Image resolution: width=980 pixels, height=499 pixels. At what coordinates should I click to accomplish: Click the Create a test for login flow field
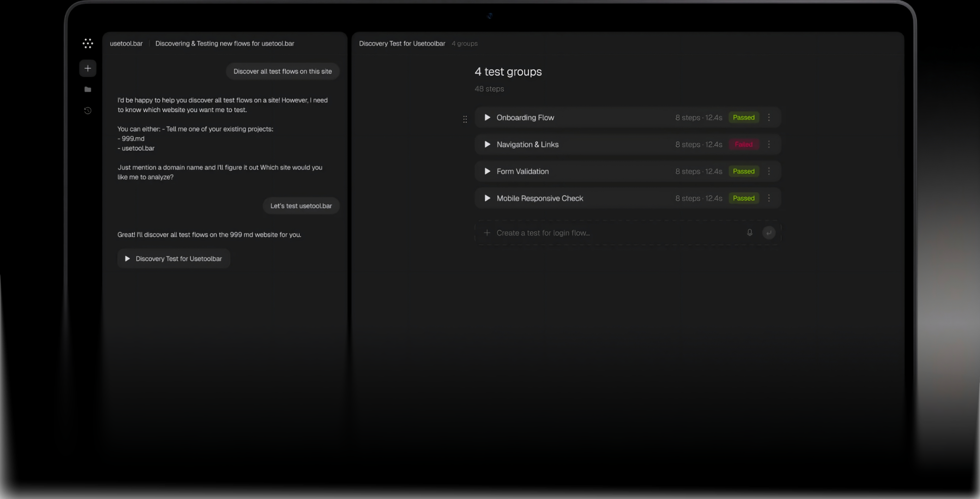628,233
